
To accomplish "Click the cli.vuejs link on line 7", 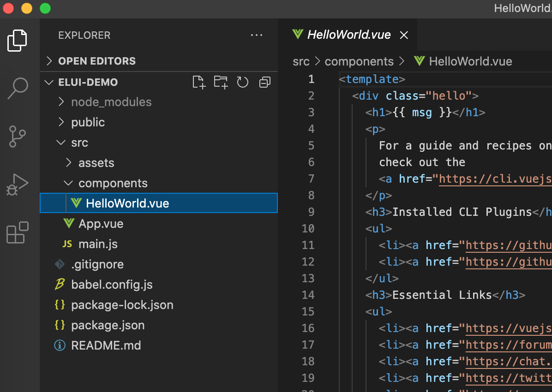I will point(495,179).
